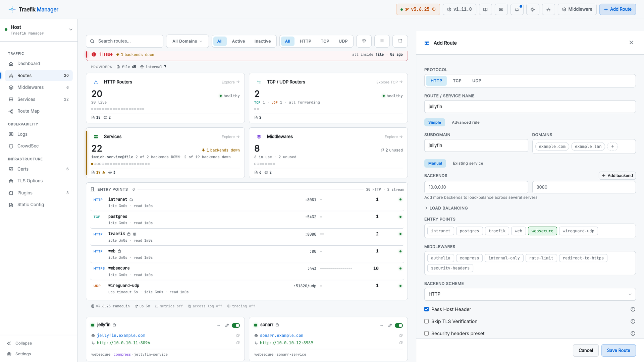
Task: Select the UDP protocol tab in Add Route
Action: (x=477, y=81)
